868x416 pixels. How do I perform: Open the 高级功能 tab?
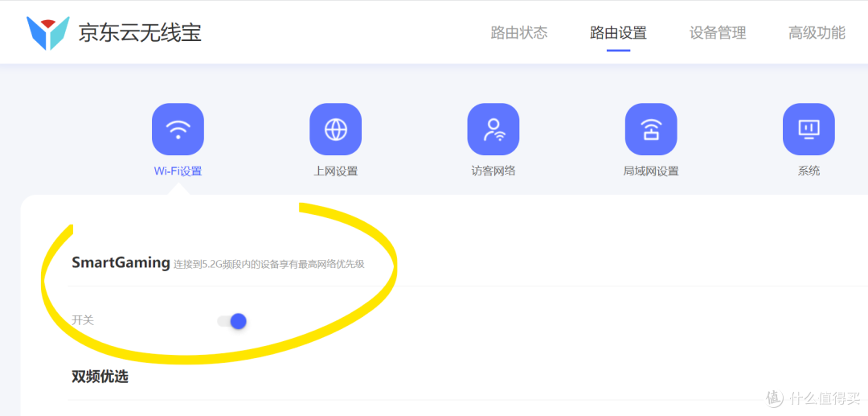(817, 33)
